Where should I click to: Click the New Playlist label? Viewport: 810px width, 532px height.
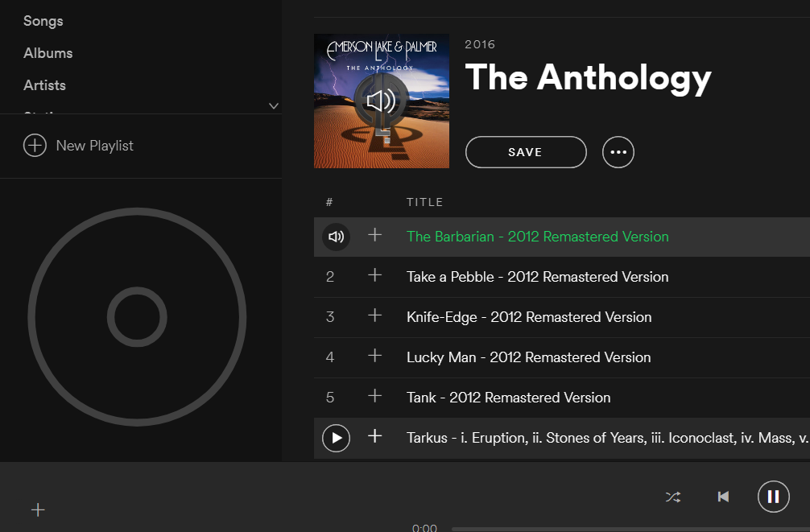[94, 146]
